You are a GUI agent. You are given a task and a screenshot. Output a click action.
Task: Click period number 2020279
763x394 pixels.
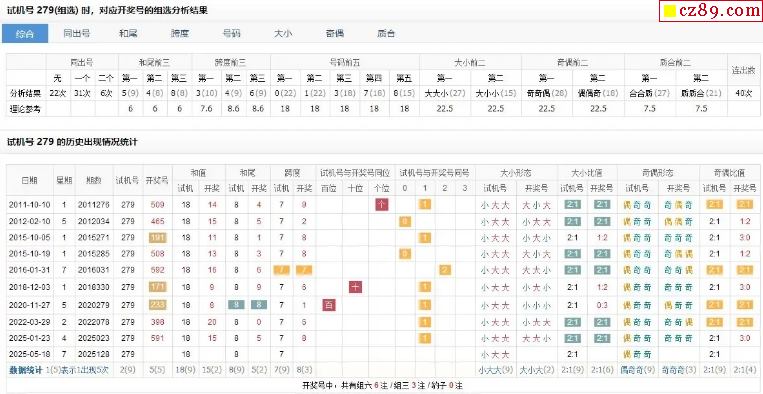tap(93, 305)
